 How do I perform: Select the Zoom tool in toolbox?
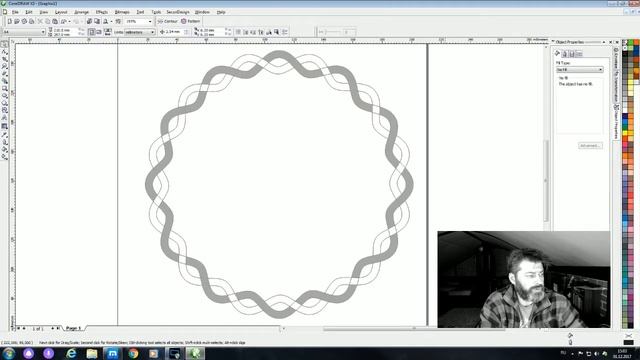coord(4,67)
